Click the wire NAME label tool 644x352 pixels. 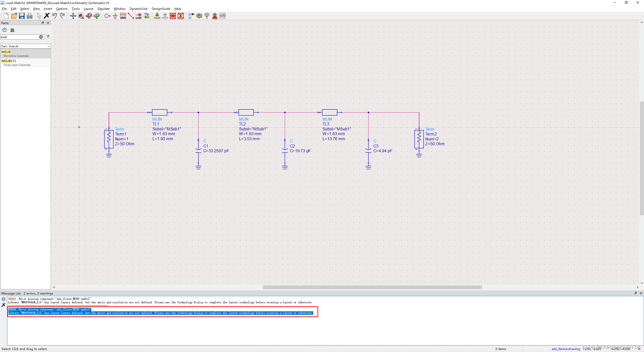tap(139, 16)
